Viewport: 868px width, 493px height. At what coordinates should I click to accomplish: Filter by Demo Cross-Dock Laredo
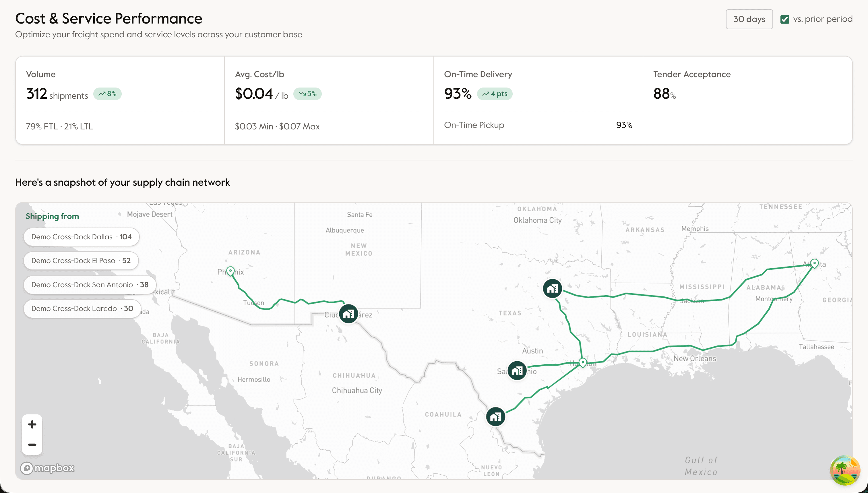tap(82, 308)
